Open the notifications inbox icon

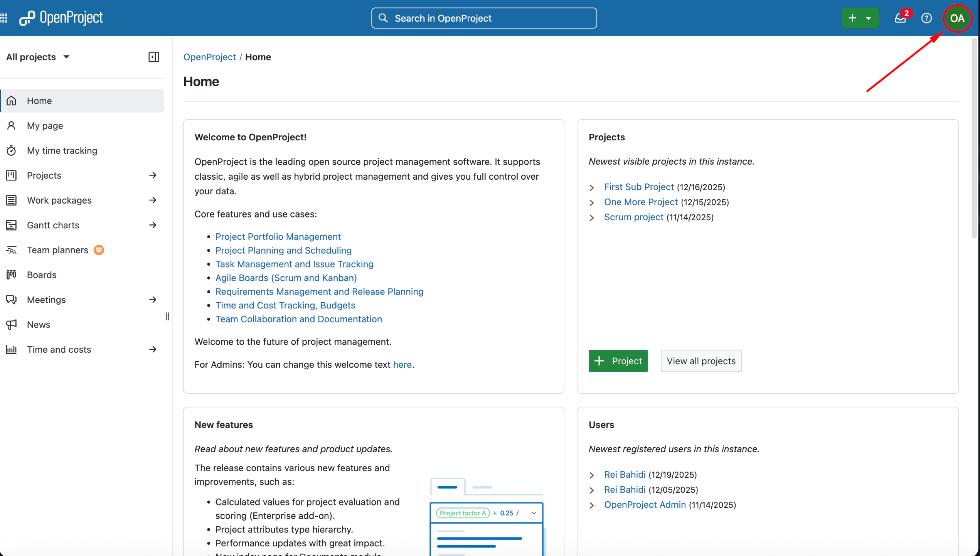(x=900, y=18)
